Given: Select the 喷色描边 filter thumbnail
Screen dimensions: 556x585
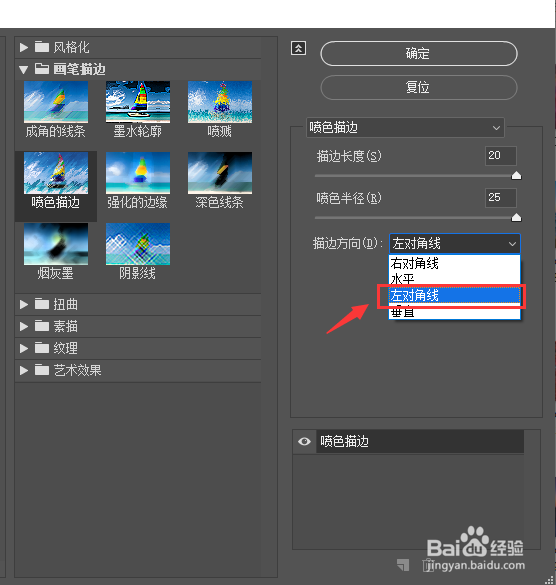Looking at the screenshot, I should (56, 173).
